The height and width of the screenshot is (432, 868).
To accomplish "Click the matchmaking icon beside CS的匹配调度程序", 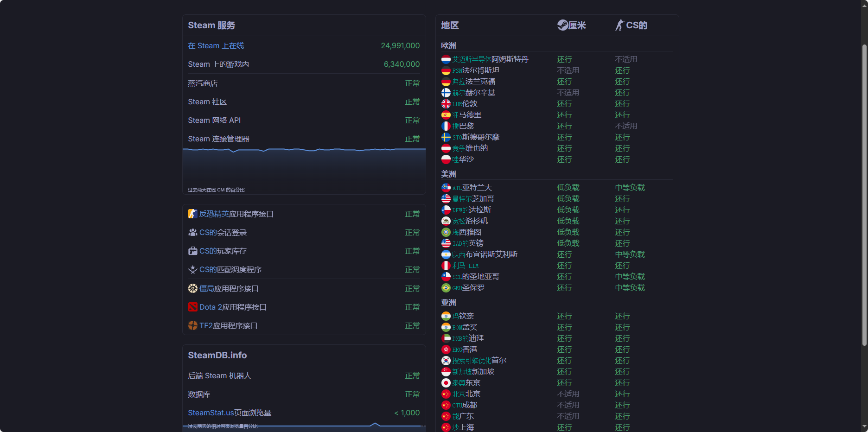I will pyautogui.click(x=192, y=269).
